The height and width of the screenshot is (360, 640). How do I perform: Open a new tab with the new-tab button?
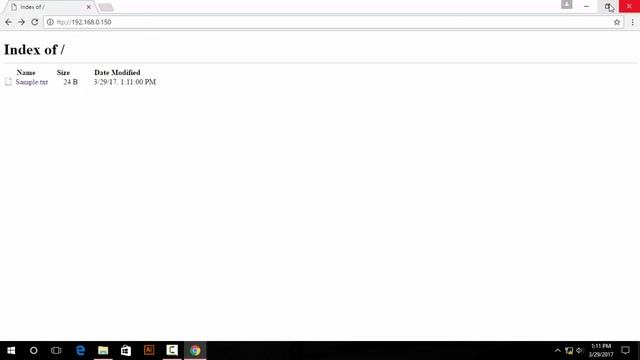[x=106, y=7]
